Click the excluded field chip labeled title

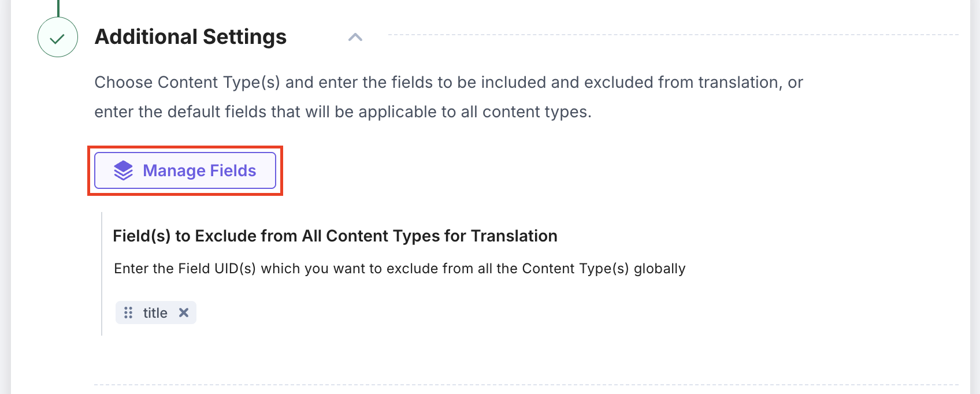coord(155,313)
